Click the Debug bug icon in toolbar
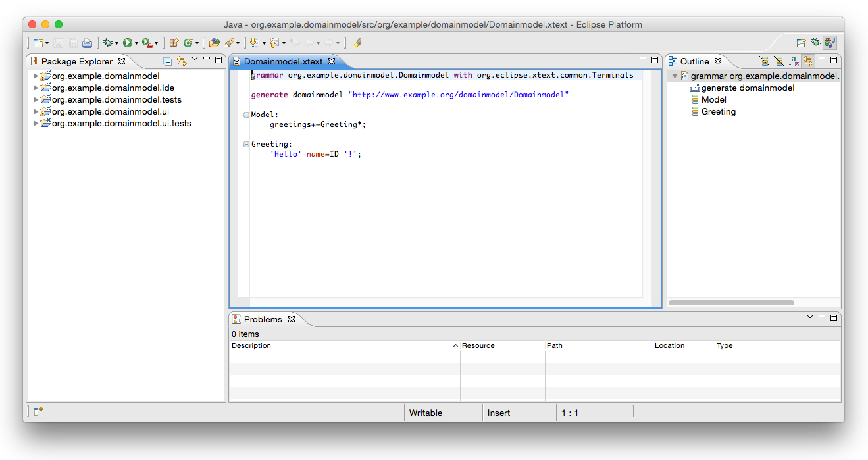868x460 pixels. pyautogui.click(x=108, y=43)
